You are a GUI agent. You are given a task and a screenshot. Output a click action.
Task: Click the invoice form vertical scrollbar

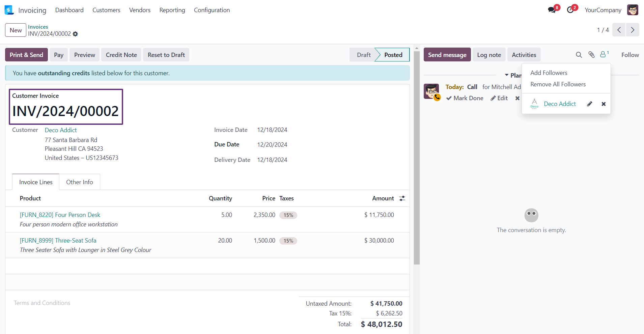[x=417, y=158]
